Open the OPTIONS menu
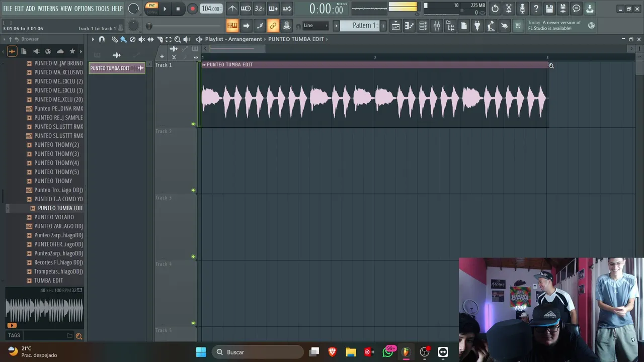This screenshot has width=644, height=362. 84,9
